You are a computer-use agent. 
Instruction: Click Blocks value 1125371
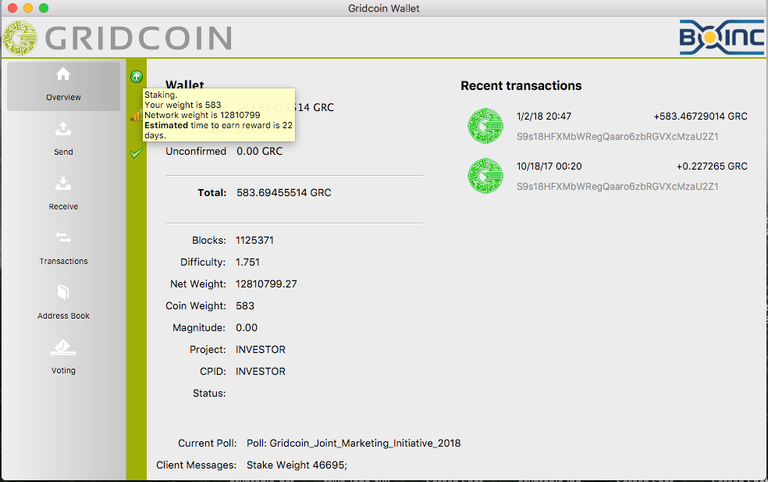point(254,241)
